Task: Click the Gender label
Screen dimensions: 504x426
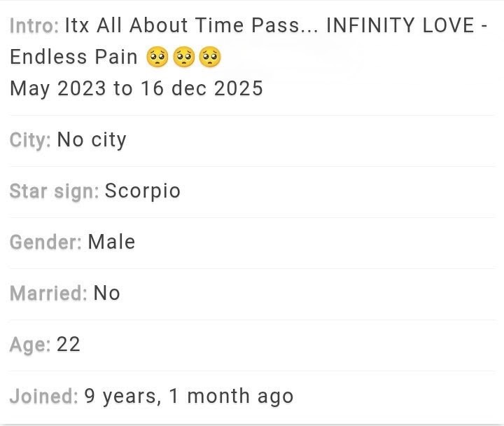Action: point(45,242)
